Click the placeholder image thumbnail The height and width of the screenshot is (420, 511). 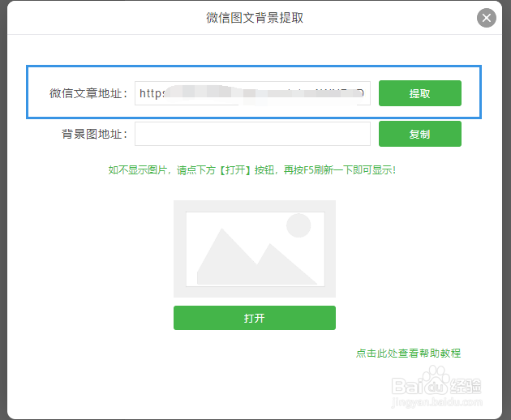click(x=255, y=249)
